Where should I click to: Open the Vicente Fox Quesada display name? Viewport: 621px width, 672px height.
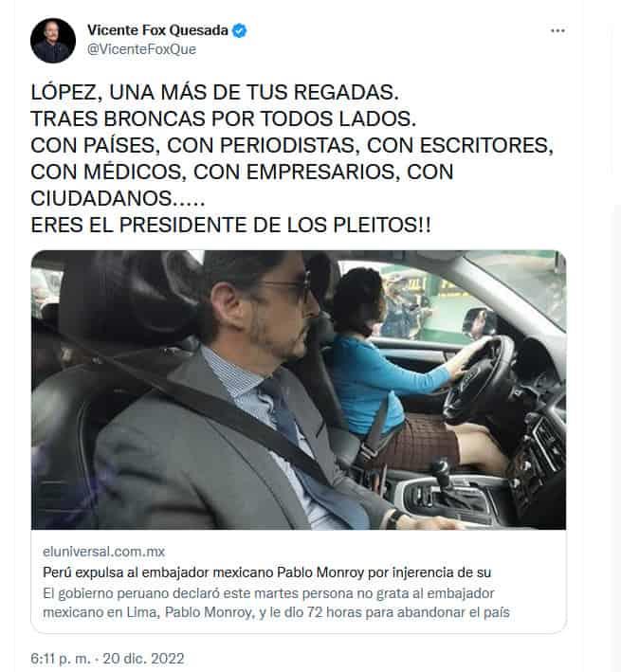pos(157,30)
